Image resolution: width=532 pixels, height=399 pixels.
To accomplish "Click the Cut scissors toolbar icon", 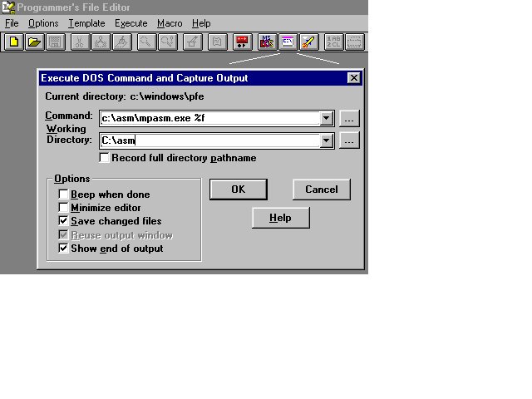I will (79, 42).
